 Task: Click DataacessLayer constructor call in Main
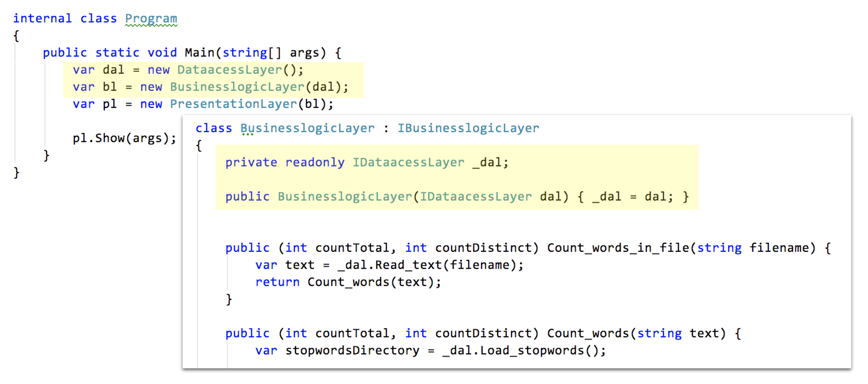(229, 70)
